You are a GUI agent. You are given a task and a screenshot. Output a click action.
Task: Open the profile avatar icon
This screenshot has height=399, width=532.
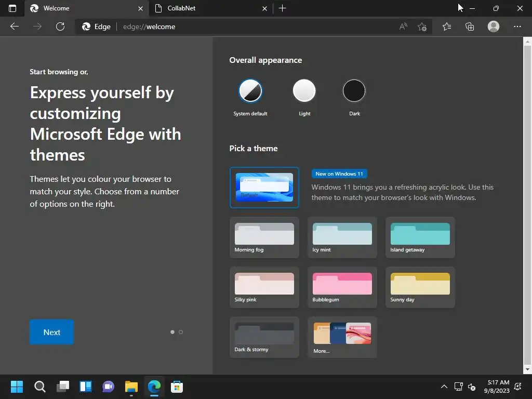[x=494, y=26]
